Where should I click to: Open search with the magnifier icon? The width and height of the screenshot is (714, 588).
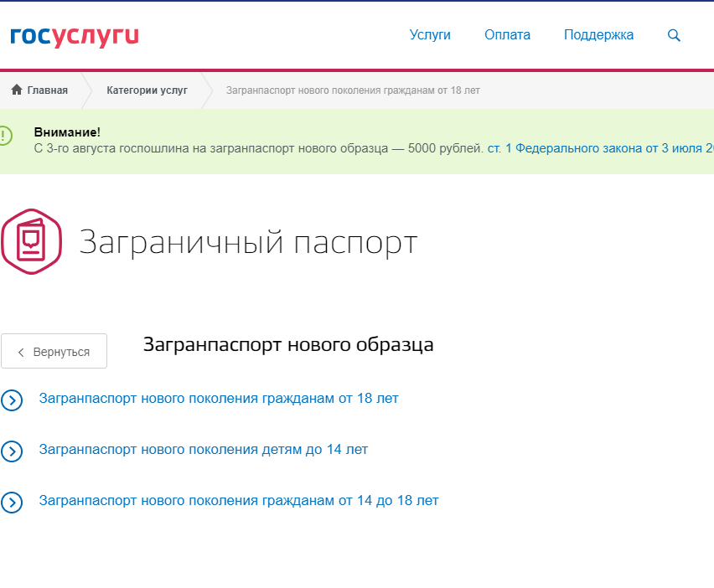pos(674,35)
